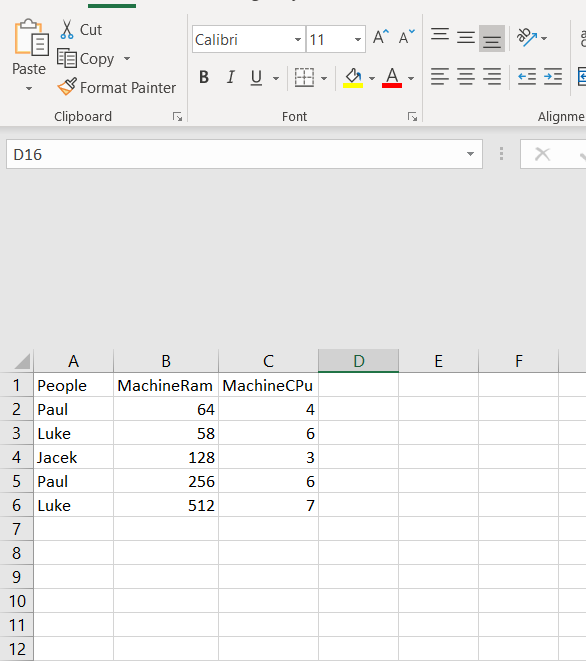This screenshot has width=586, height=661.
Task: Click the Orientation text angle icon
Action: pyautogui.click(x=527, y=38)
